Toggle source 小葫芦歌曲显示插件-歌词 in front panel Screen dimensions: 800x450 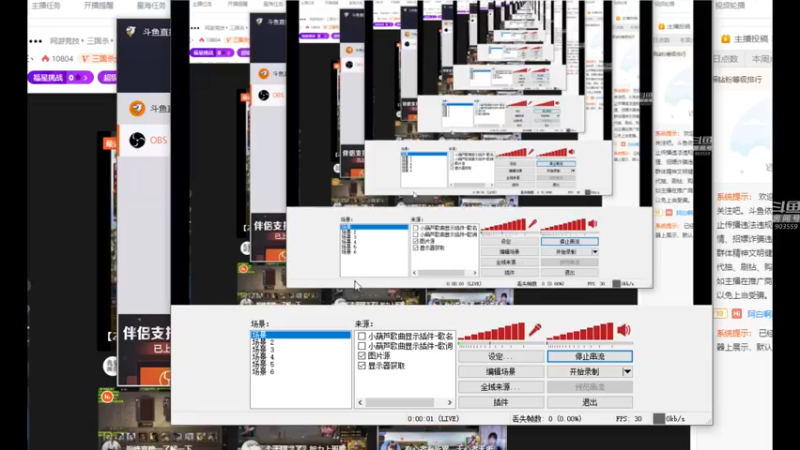(362, 346)
